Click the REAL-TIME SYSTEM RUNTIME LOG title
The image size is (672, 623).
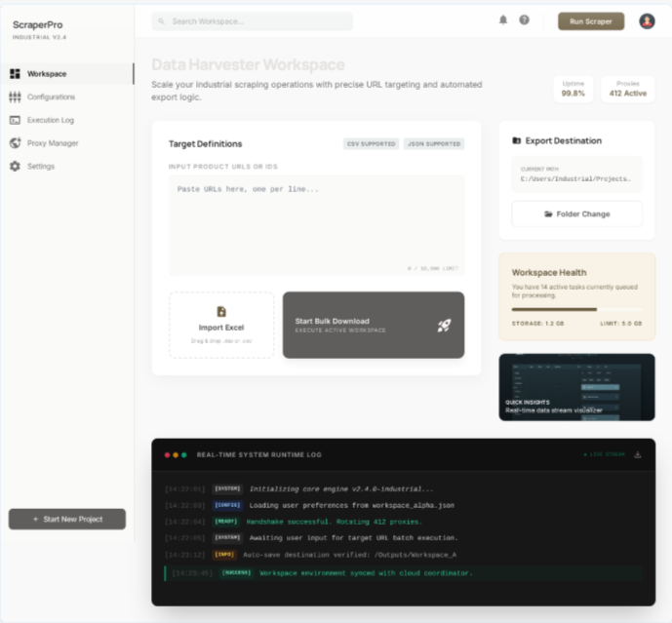(258, 455)
